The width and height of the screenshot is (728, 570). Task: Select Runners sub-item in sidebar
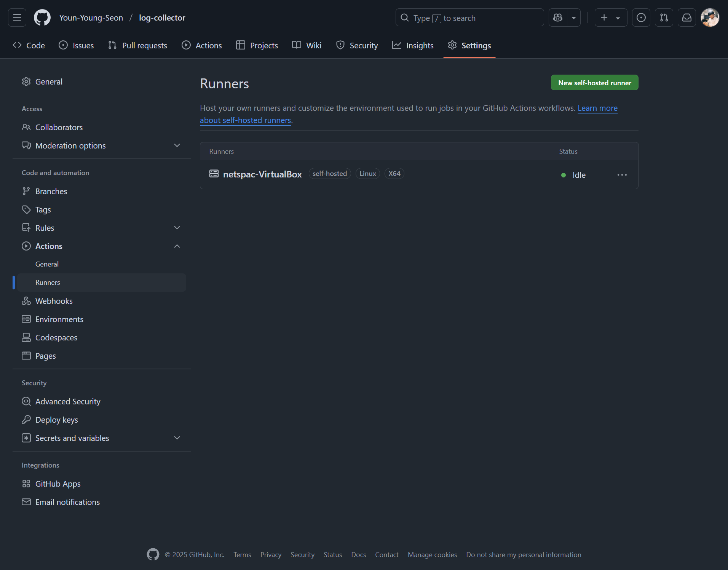click(x=102, y=282)
